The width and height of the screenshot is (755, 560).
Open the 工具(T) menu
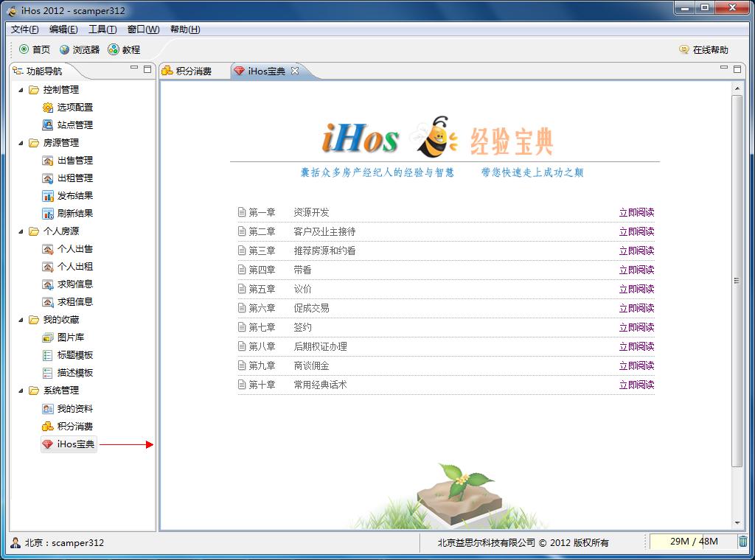click(x=102, y=29)
